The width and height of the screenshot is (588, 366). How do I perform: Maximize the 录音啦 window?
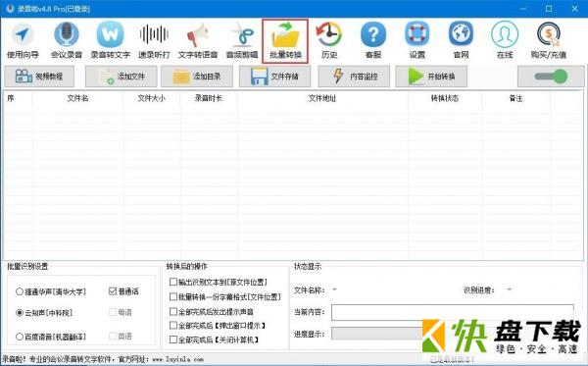point(549,9)
